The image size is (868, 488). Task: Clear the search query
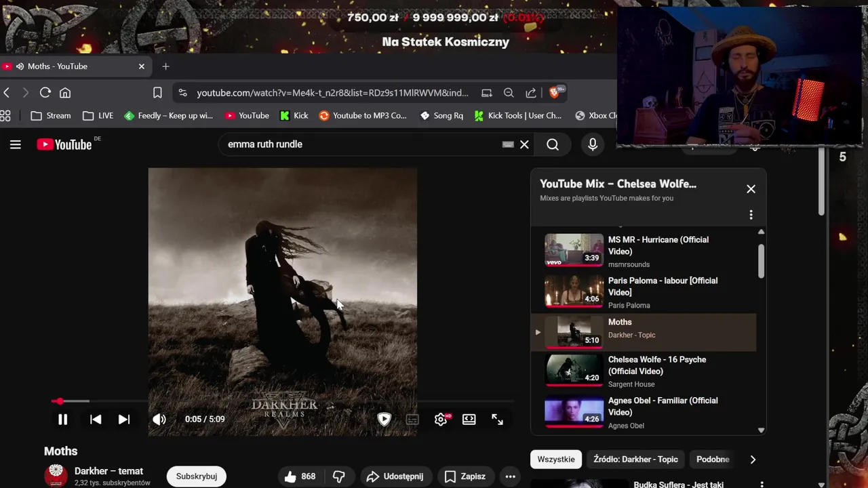(524, 144)
